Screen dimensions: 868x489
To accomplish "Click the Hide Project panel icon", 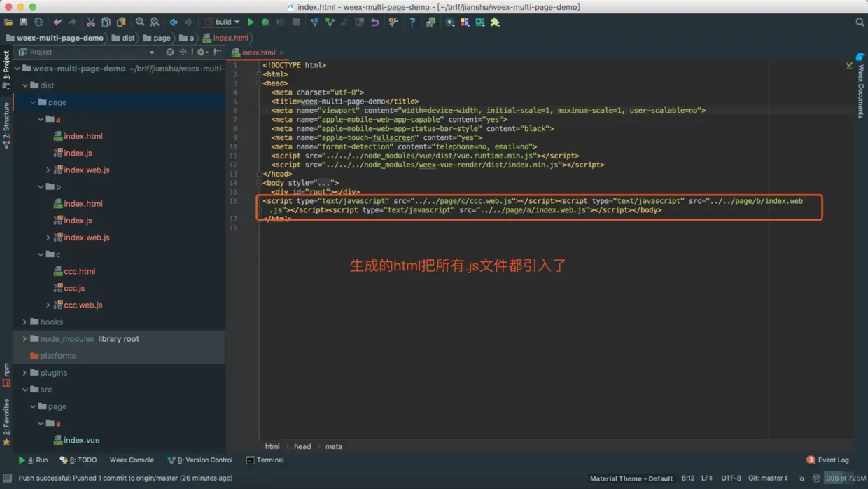I will coord(218,52).
